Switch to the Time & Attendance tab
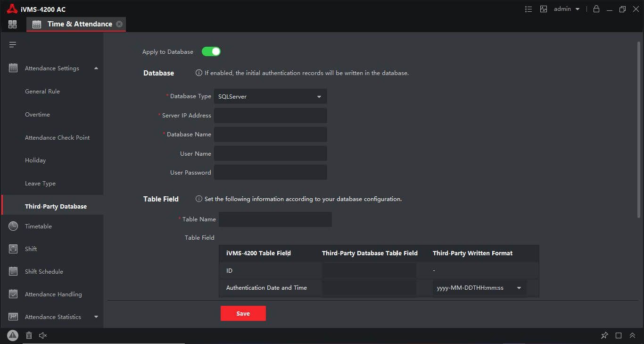The image size is (644, 344). click(76, 24)
